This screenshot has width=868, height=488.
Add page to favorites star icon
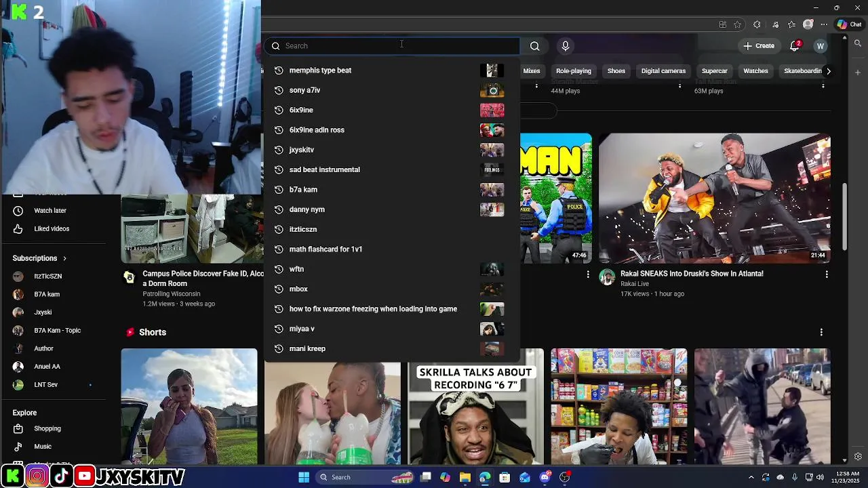point(738,24)
